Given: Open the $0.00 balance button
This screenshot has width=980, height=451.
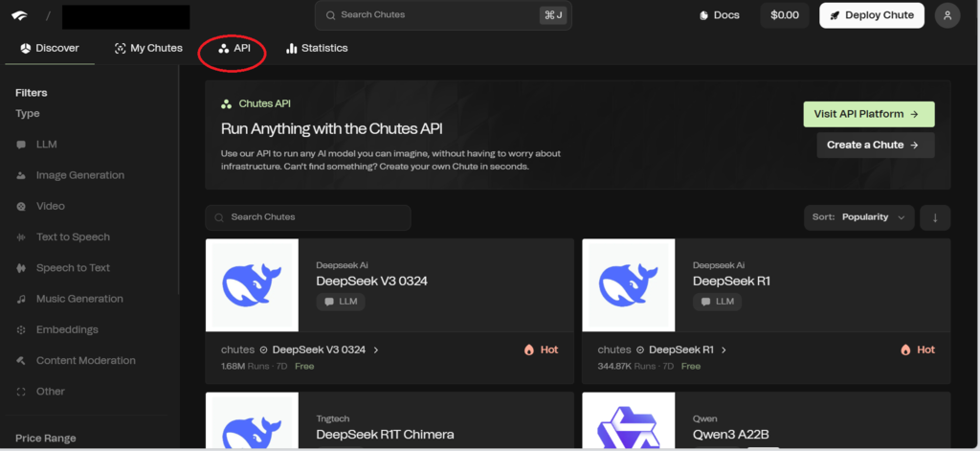Looking at the screenshot, I should click(785, 15).
